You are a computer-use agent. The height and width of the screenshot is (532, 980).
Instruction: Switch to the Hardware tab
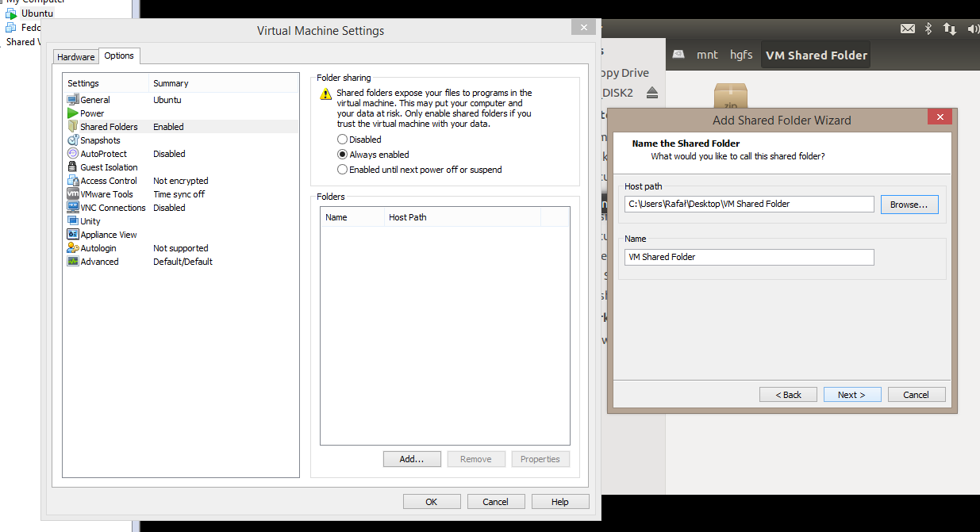click(76, 57)
